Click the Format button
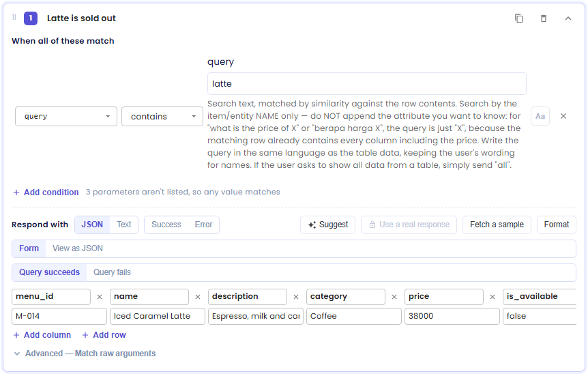Viewport: 588px width, 374px height. (557, 225)
